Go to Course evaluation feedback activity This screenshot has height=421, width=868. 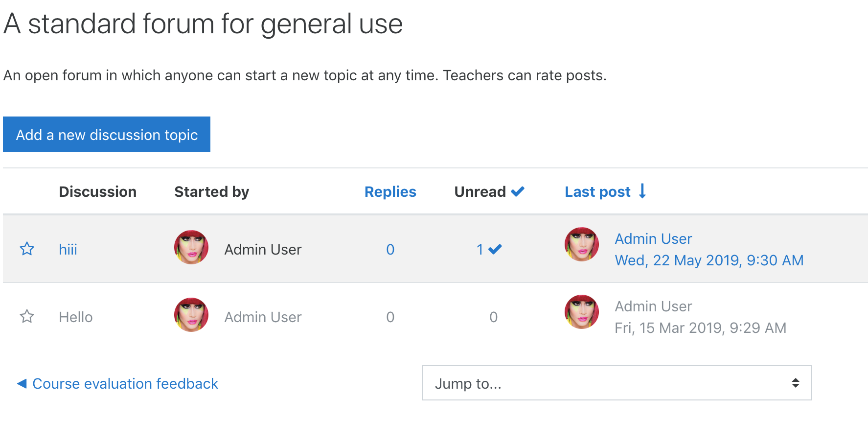[x=125, y=384]
